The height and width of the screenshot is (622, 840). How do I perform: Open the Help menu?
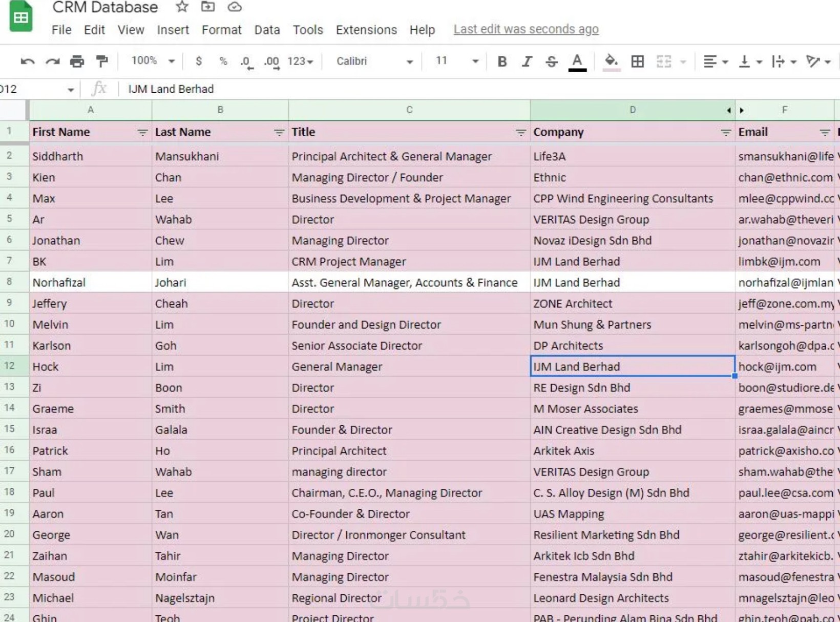[x=422, y=30]
